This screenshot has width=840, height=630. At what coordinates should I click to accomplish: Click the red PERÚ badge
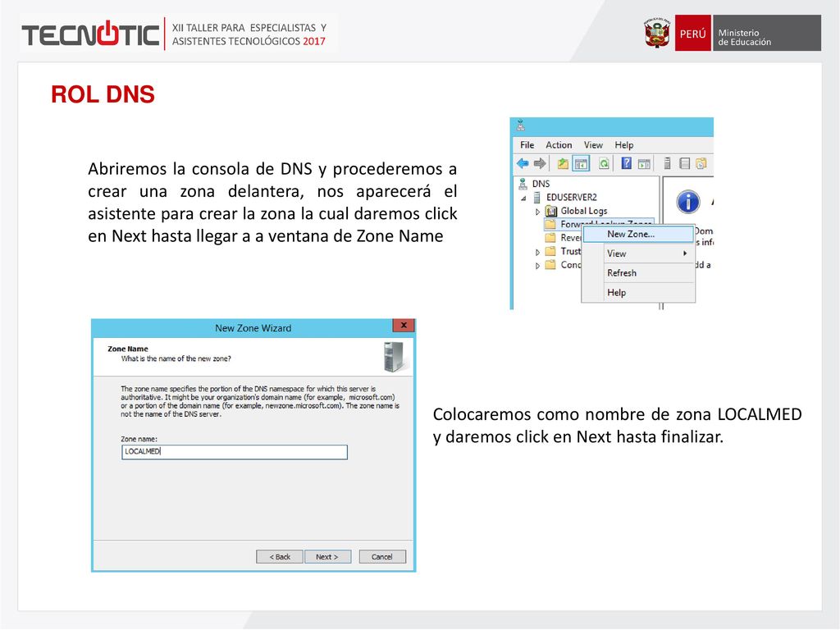[692, 33]
